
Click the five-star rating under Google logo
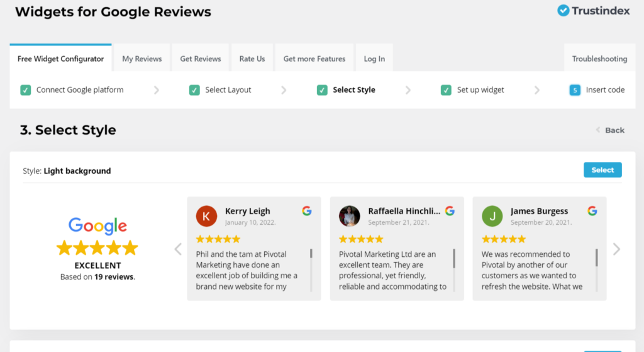coord(97,248)
